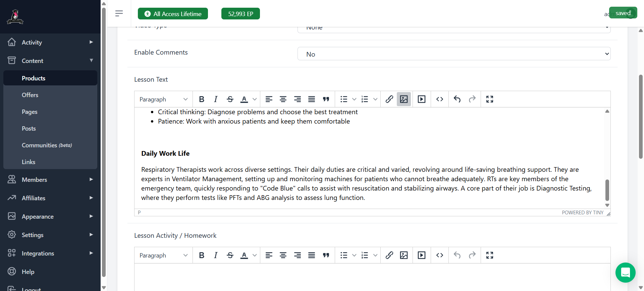The height and width of the screenshot is (291, 644).
Task: Toggle strikethrough in Lesson Activity editor
Action: (x=230, y=255)
